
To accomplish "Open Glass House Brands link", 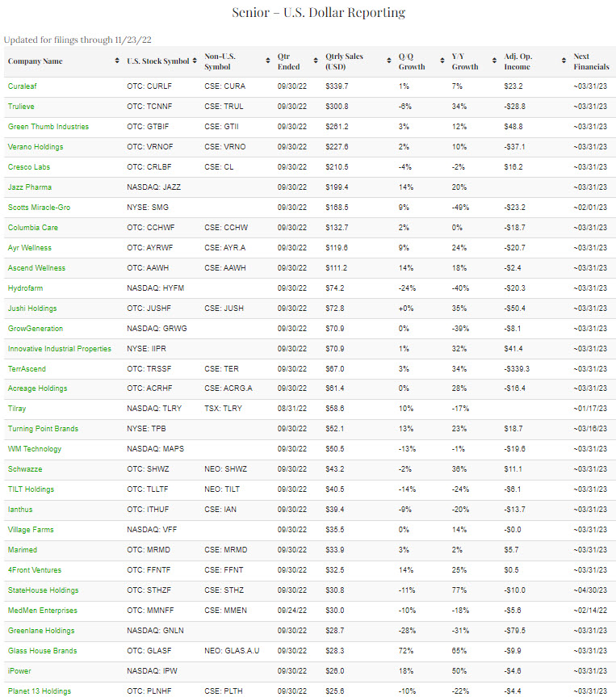I will coord(40,651).
